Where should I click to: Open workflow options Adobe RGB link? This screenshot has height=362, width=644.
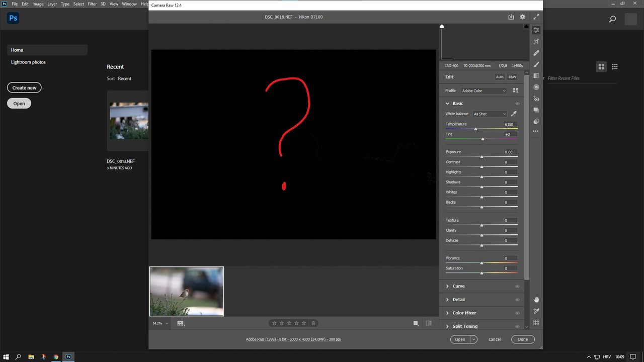pos(293,339)
